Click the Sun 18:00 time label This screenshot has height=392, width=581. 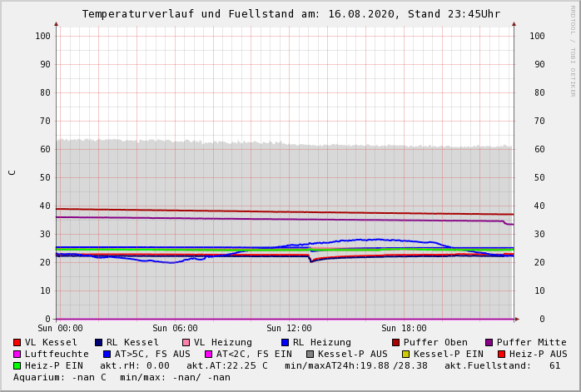click(x=404, y=329)
